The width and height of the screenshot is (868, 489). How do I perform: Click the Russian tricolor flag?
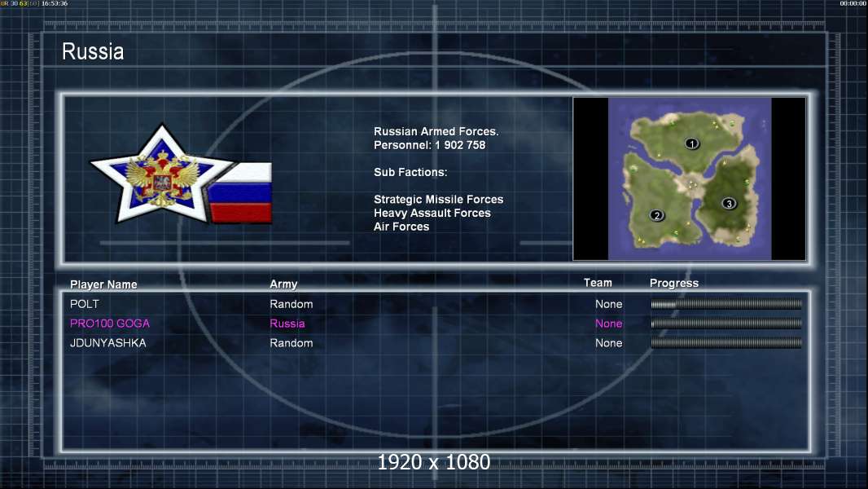(241, 193)
